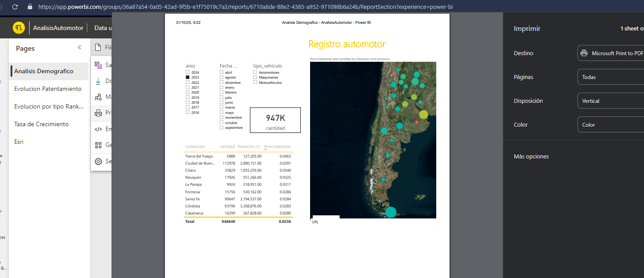Click the Settings gear icon in File menu

[x=98, y=161]
